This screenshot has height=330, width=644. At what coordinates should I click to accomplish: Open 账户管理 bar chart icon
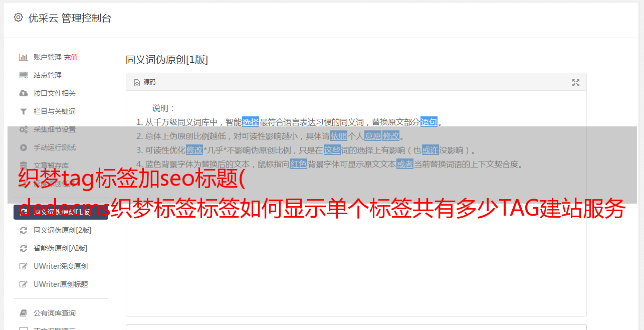[x=23, y=57]
